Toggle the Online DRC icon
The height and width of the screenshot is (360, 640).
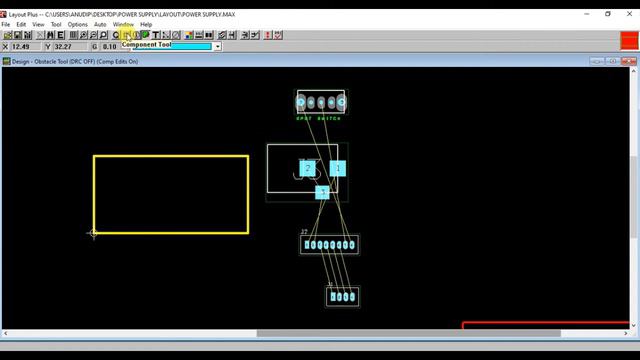(199, 36)
